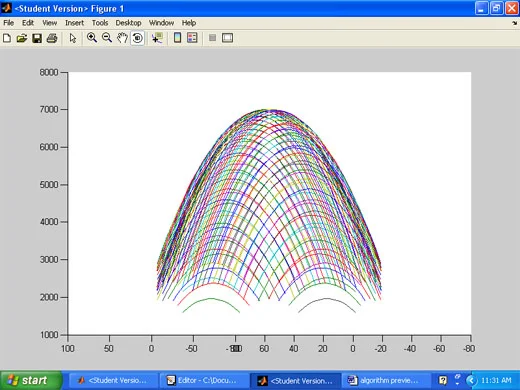This screenshot has height=390, width=520.
Task: Click the Windows start button
Action: point(31,380)
